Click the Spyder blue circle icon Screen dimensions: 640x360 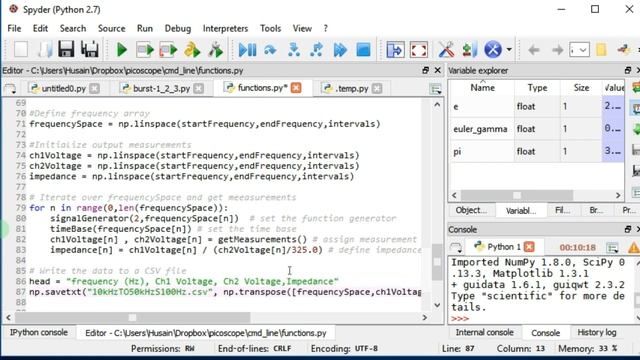493,50
